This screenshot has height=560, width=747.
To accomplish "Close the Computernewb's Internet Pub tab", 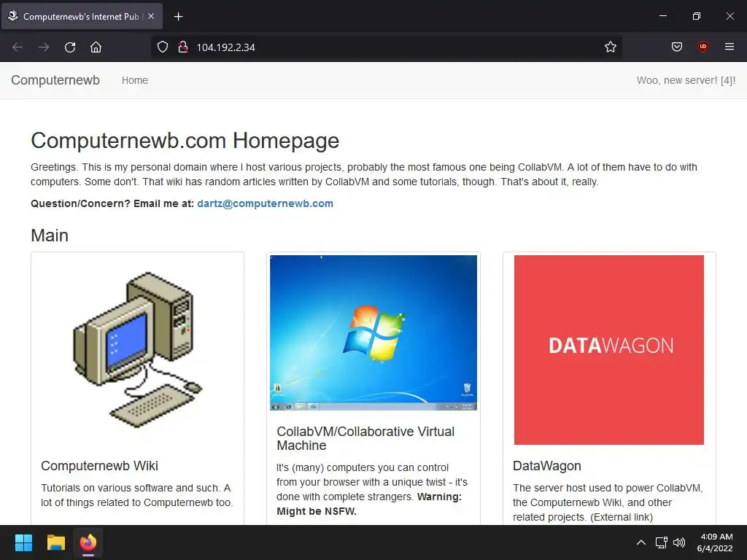I will point(151,16).
